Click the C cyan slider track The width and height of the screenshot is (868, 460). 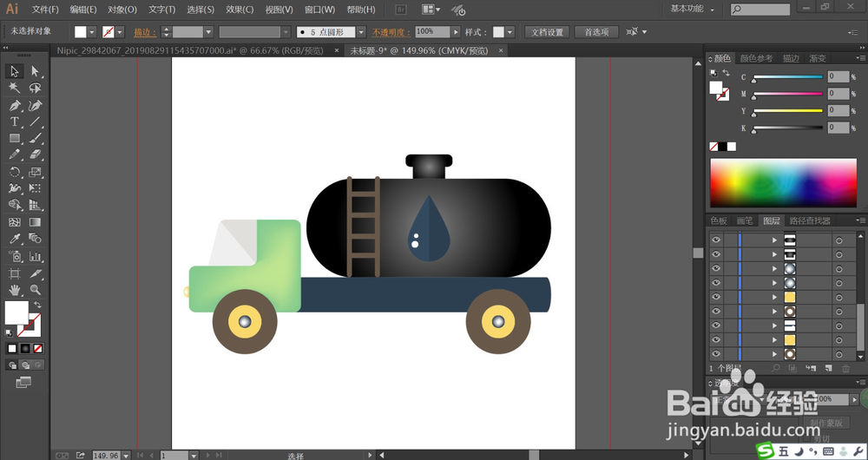787,77
